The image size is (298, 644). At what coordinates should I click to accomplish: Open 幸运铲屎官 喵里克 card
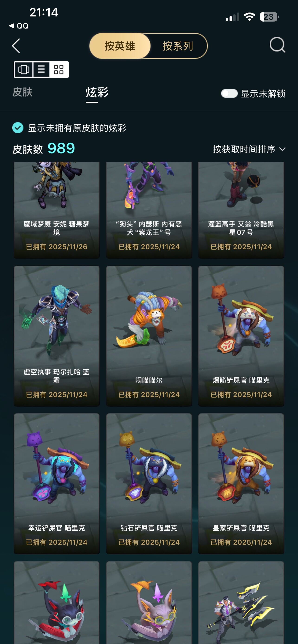click(x=57, y=484)
